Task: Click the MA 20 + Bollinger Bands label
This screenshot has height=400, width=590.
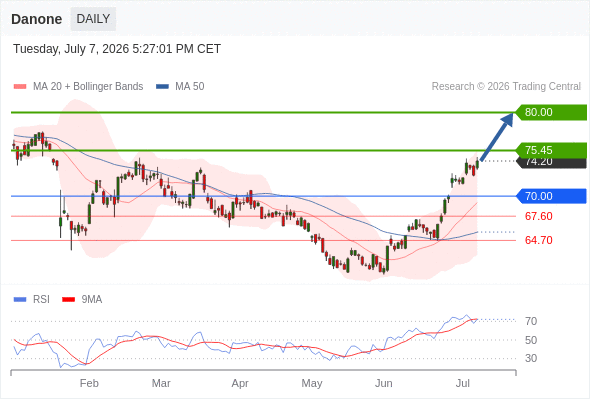Action: [x=88, y=87]
